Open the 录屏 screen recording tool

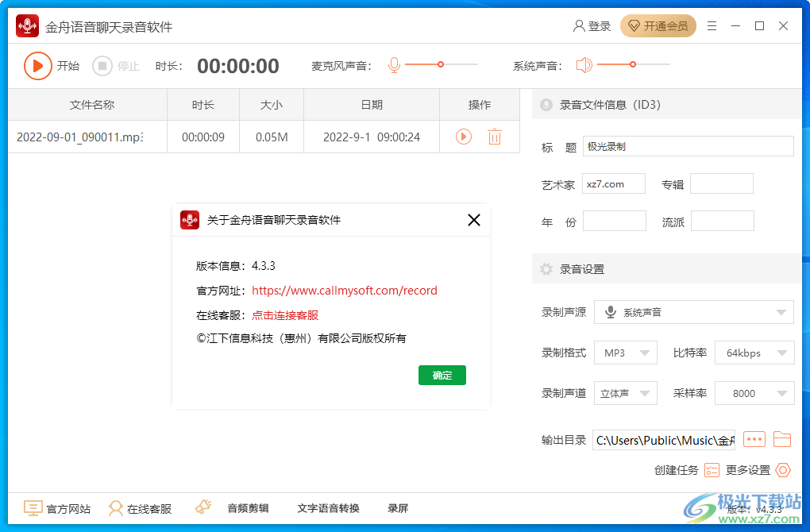(397, 507)
